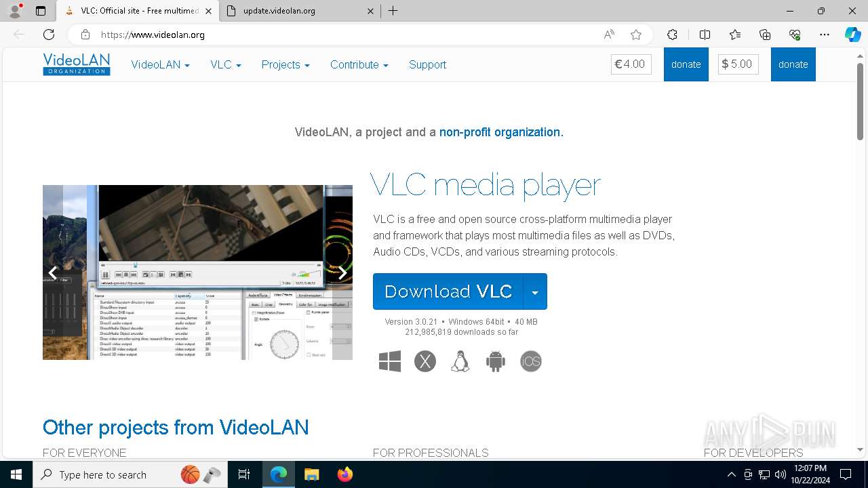
Task: Open the notification center icon
Action: [x=846, y=474]
